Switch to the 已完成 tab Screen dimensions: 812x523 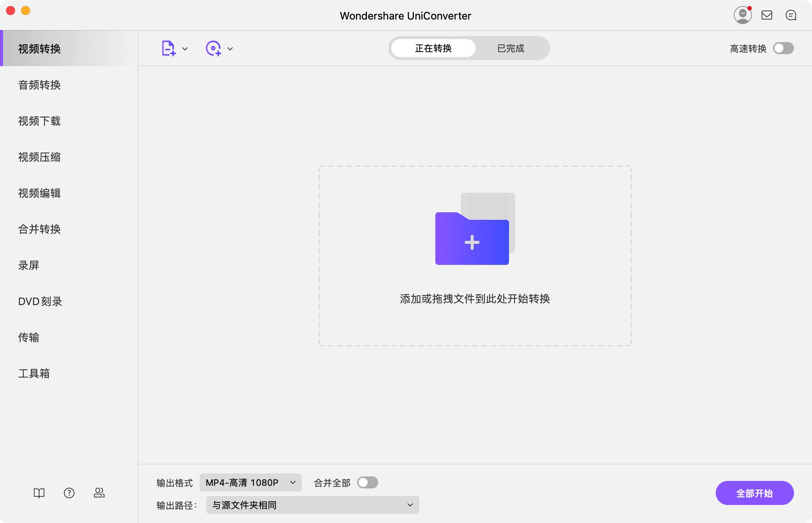pos(511,48)
